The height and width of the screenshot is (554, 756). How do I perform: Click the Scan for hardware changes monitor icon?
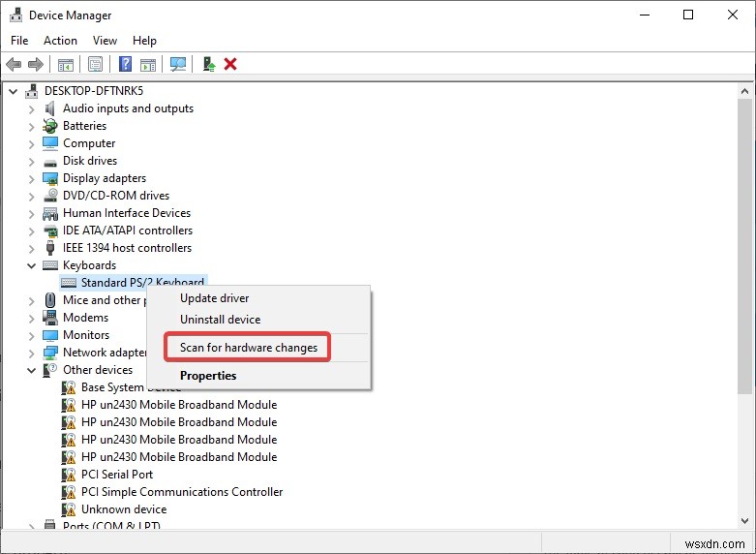pos(178,64)
